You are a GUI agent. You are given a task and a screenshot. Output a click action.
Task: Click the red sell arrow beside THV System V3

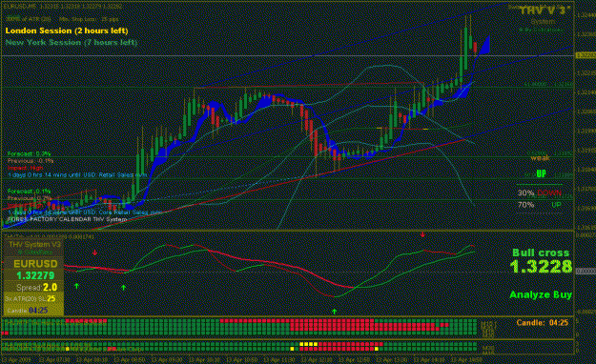[95, 253]
